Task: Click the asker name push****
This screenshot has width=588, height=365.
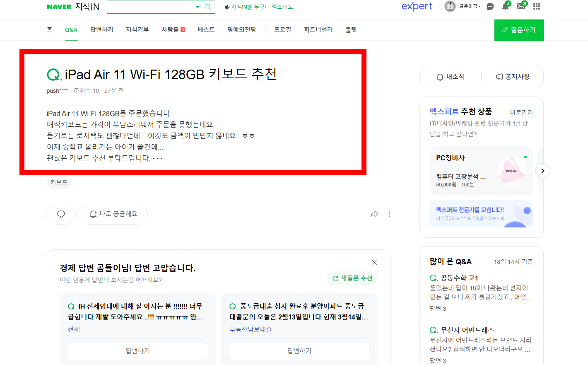Action: pyautogui.click(x=58, y=91)
